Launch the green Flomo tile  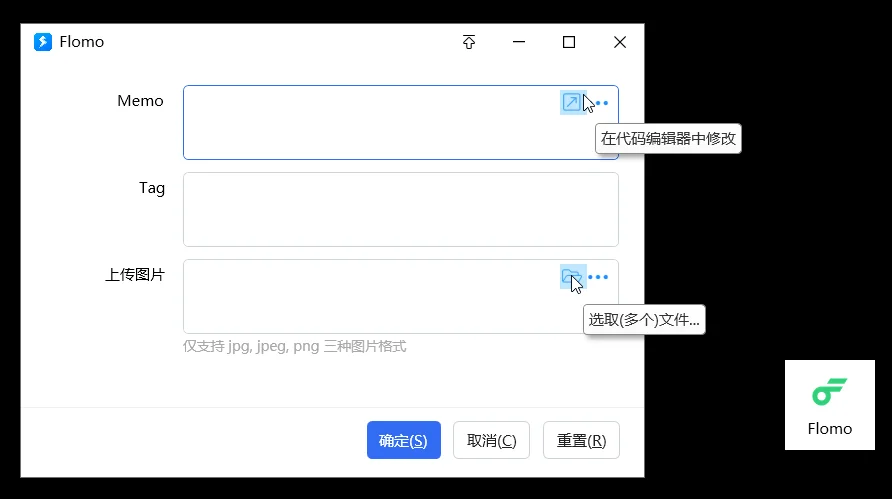829,404
